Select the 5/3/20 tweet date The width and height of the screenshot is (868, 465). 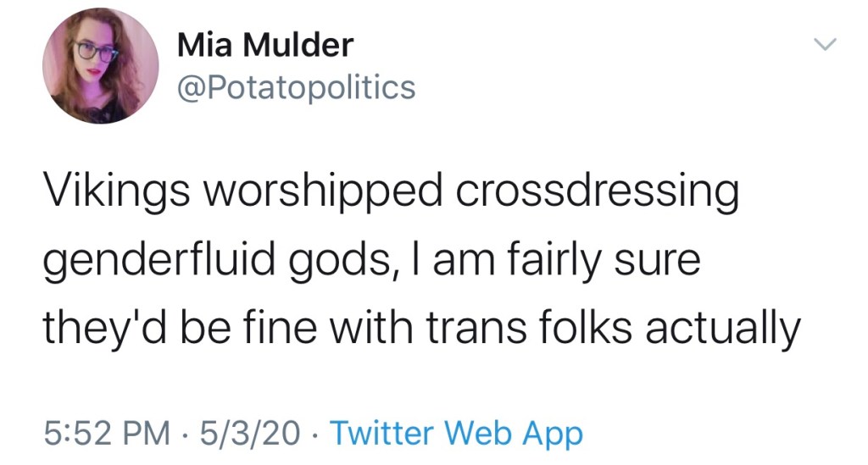tap(251, 434)
